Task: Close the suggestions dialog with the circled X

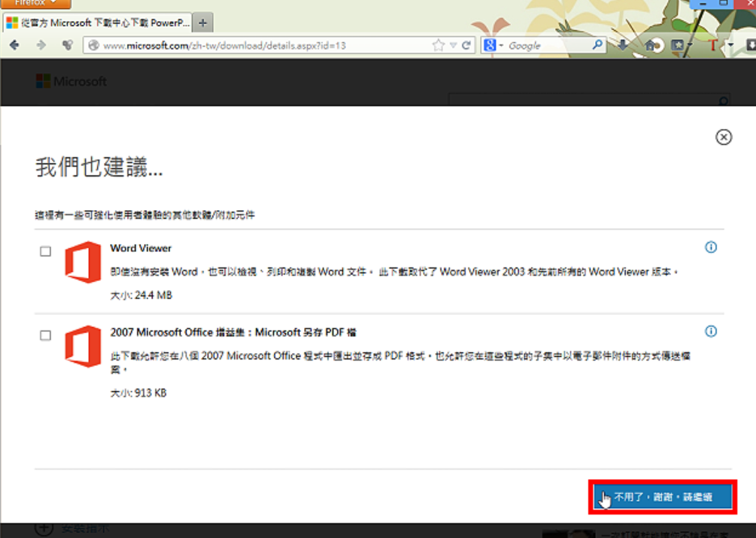Action: (723, 137)
